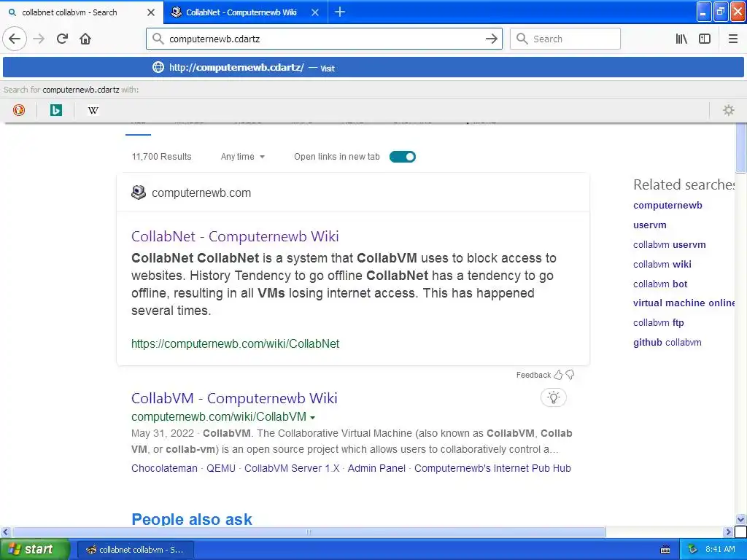Open Computernewb's Internet Pub Hub link
747x560 pixels.
coord(492,468)
